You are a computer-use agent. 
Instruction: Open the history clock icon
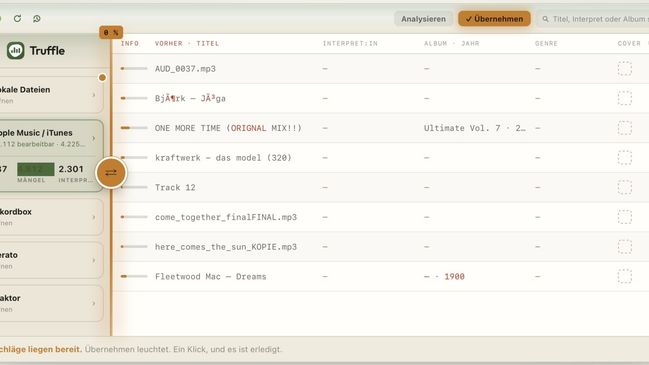37,19
